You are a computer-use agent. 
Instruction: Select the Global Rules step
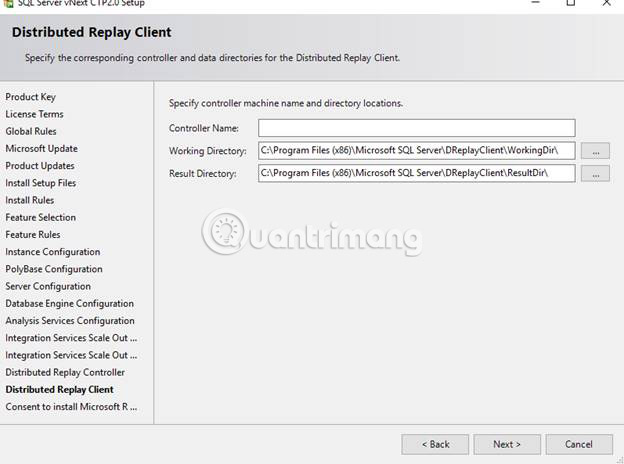31,131
